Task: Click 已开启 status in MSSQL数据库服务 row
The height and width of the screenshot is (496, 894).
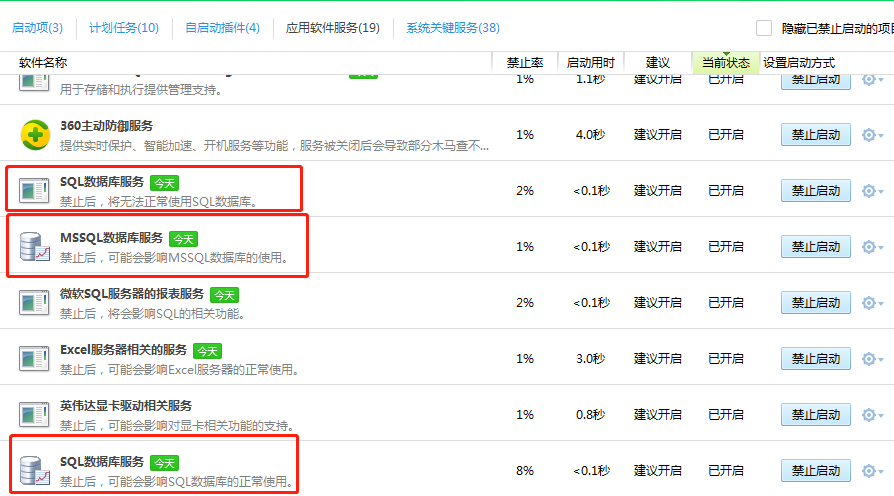Action: click(x=726, y=247)
